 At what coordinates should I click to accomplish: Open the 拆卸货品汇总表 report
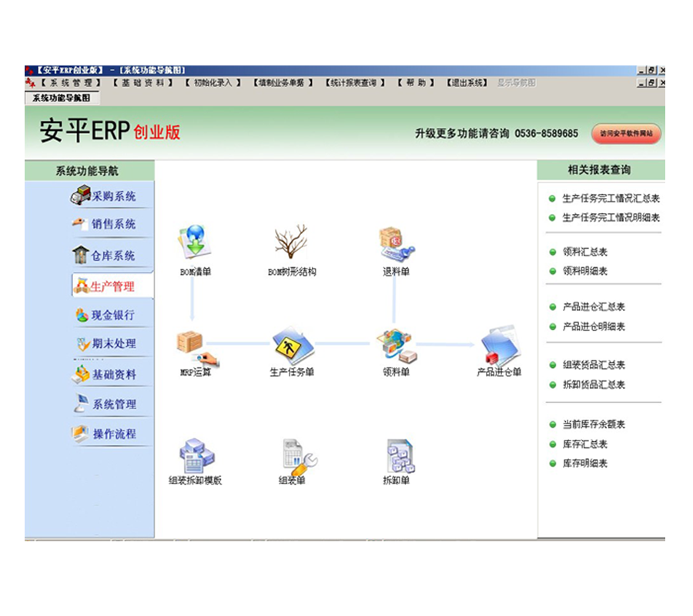tap(594, 385)
